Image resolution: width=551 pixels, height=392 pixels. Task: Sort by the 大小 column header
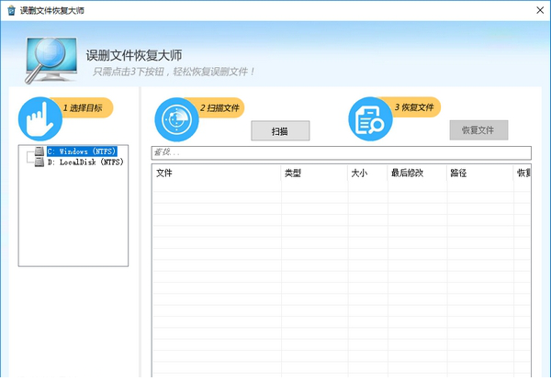click(x=367, y=173)
